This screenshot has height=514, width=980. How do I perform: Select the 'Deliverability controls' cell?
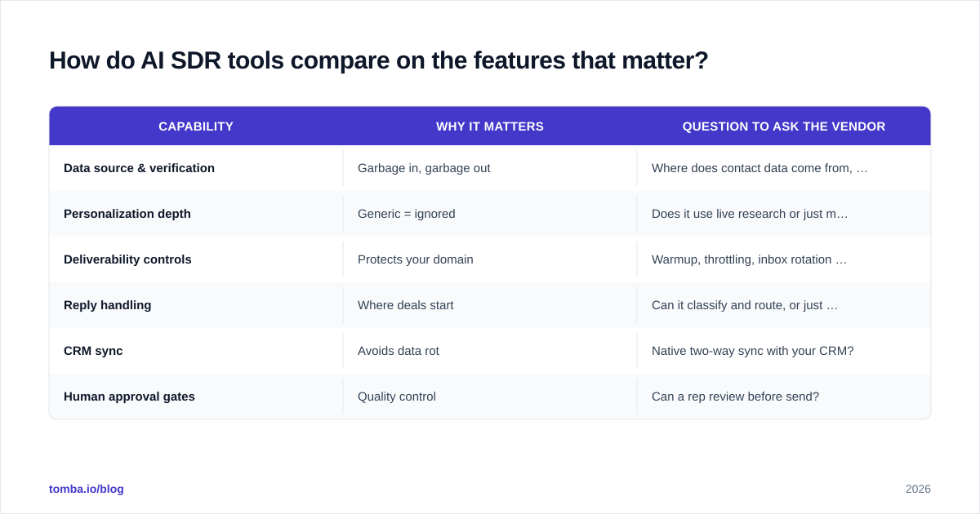click(x=196, y=259)
